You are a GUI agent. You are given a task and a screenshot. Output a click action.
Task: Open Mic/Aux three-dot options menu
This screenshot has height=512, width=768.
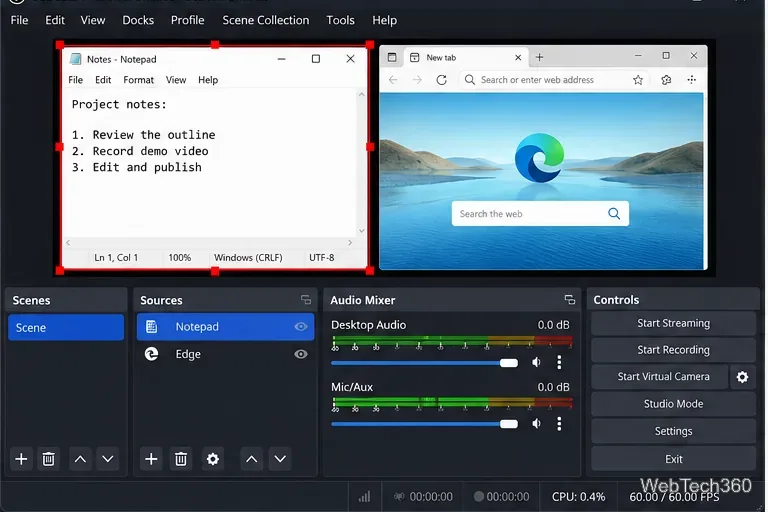559,423
